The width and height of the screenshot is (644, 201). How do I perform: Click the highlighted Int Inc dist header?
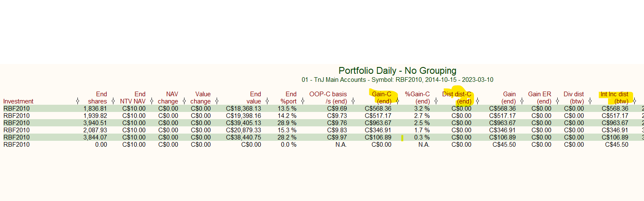[x=615, y=98]
